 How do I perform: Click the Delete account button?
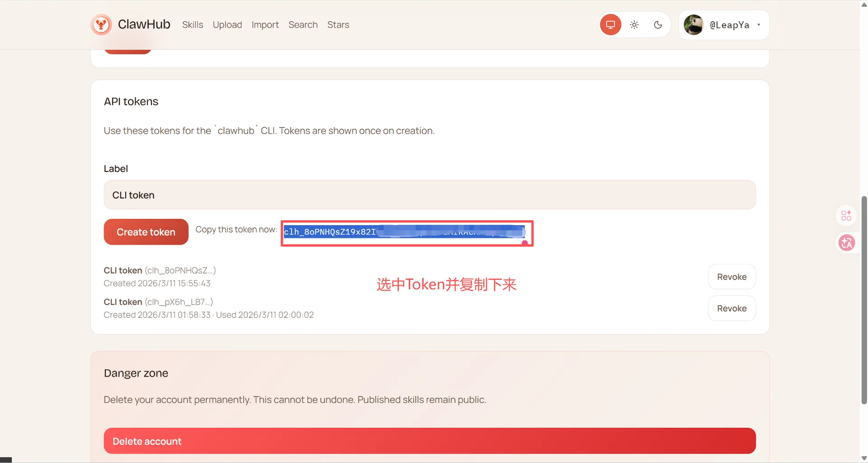(429, 441)
